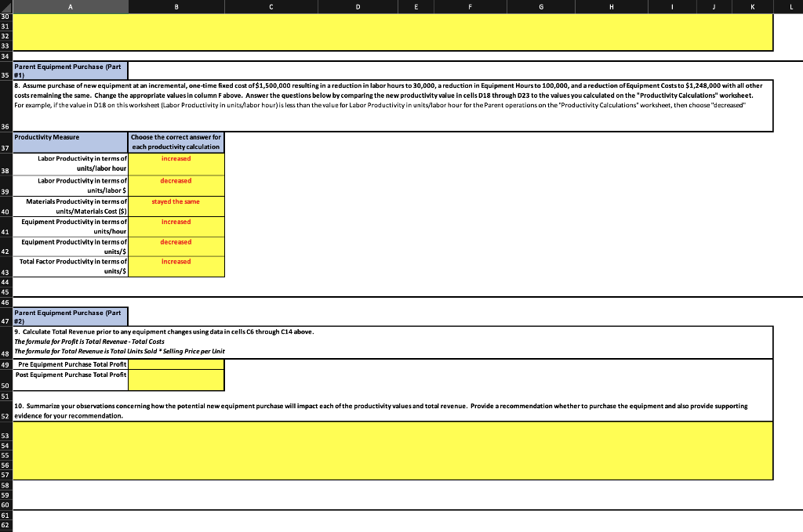This screenshot has height=532, width=803.
Task: Click the 'Parent Equipment Purchase (Part #2)' header
Action: (69, 316)
